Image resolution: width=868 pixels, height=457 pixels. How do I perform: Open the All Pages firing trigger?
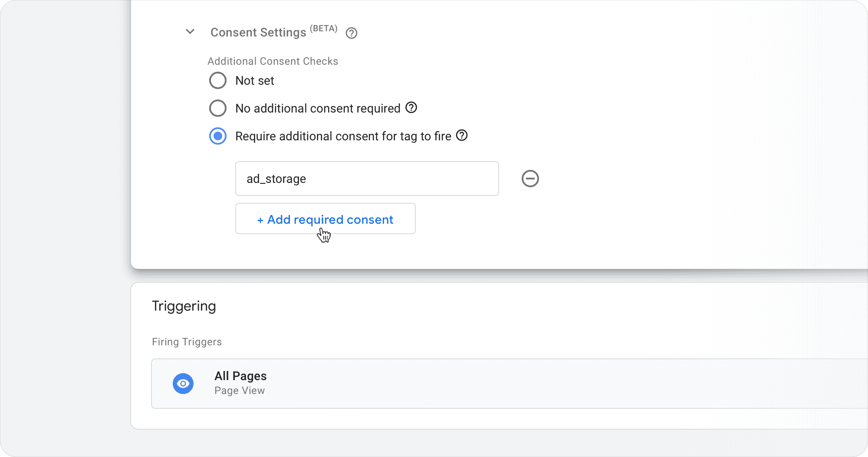click(x=477, y=383)
